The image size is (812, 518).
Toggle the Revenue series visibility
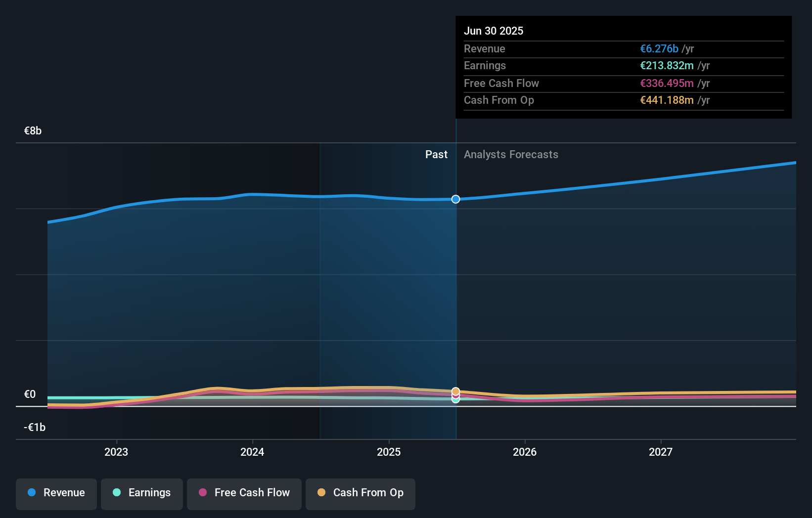coord(56,493)
